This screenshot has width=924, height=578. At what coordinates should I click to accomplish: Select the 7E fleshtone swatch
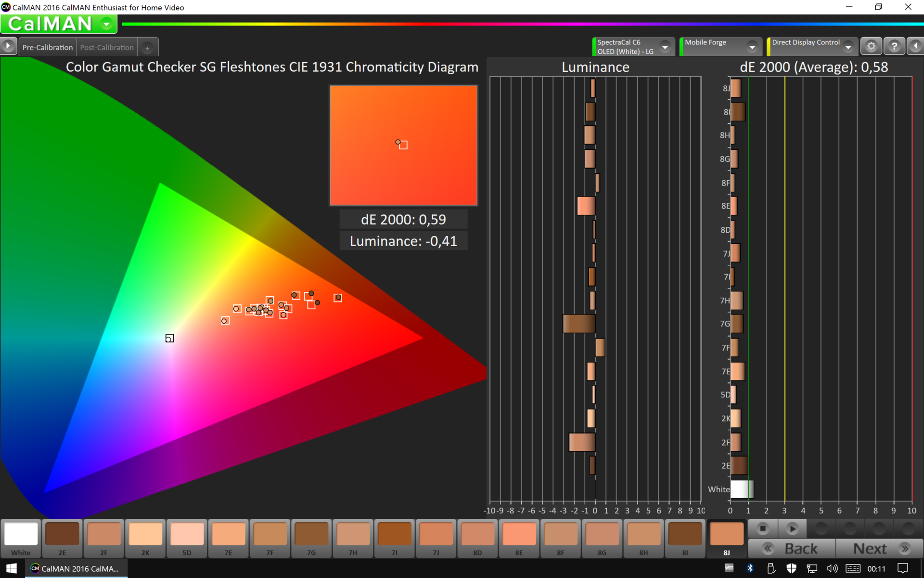tap(229, 539)
